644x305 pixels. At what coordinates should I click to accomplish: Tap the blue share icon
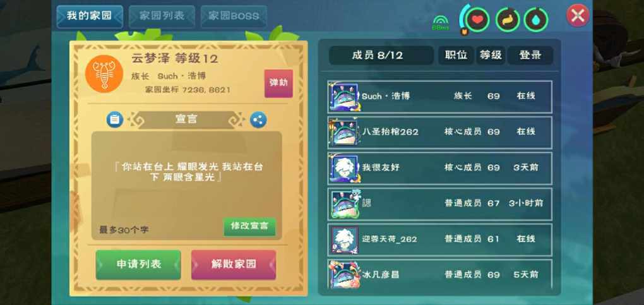point(258,120)
